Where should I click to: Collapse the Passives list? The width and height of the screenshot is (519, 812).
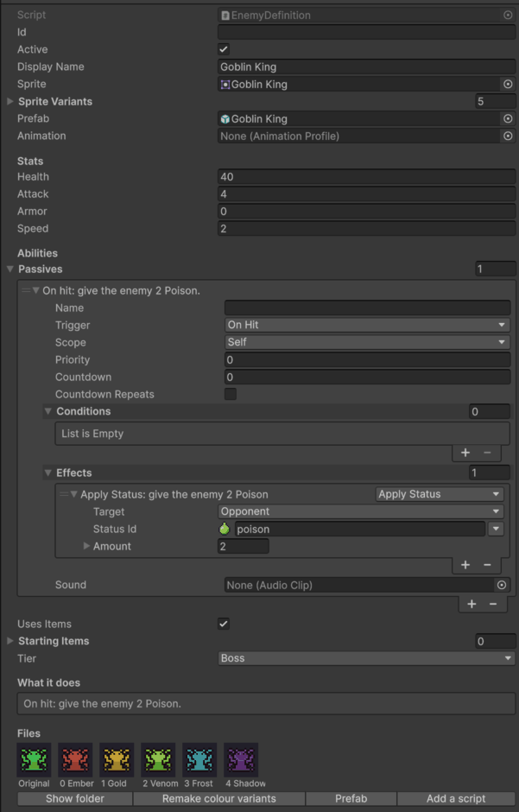point(9,269)
